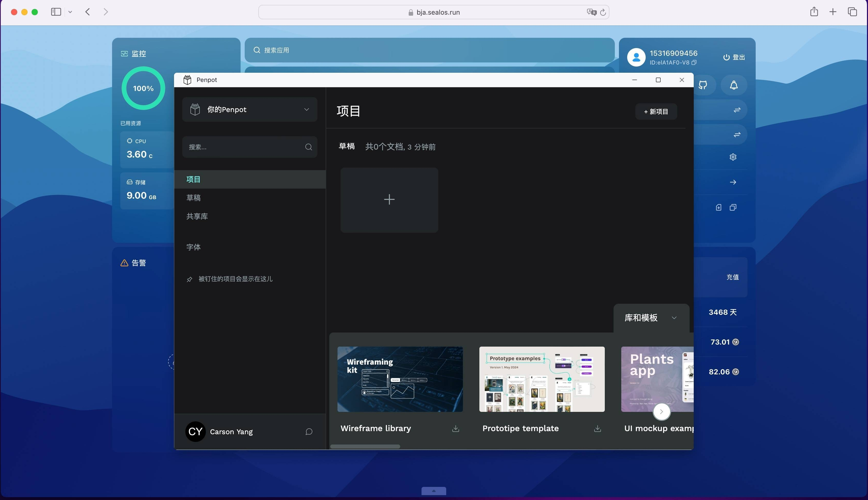
Task: Expand the bottom up-arrow tab
Action: pos(434,491)
